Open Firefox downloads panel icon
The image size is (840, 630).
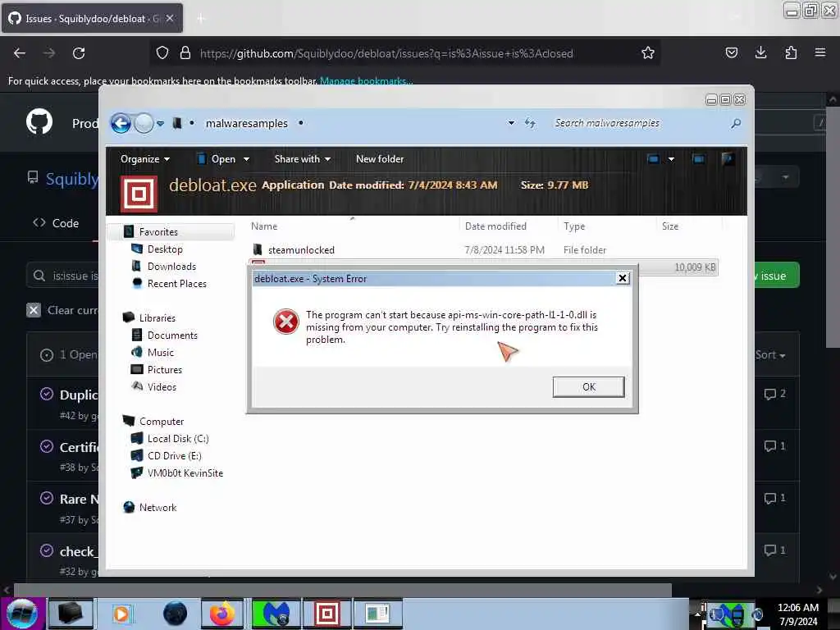[760, 53]
